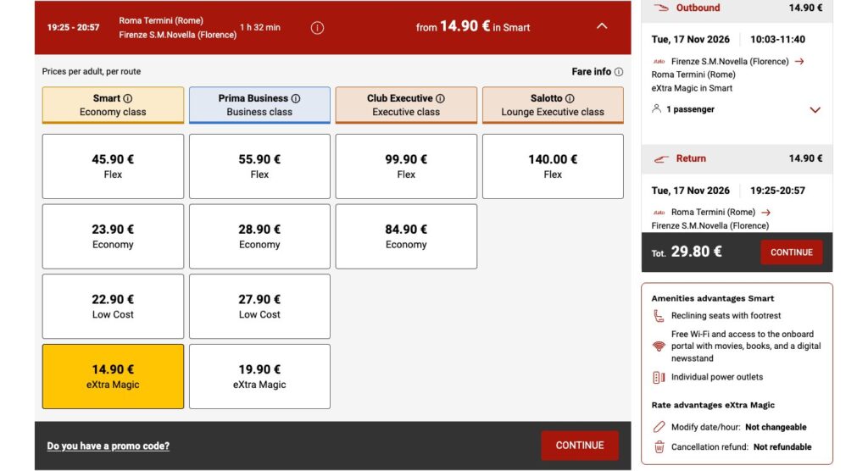Screen dimensions: 868x471
Task: Click 'Not changeable' text
Action: (776, 427)
